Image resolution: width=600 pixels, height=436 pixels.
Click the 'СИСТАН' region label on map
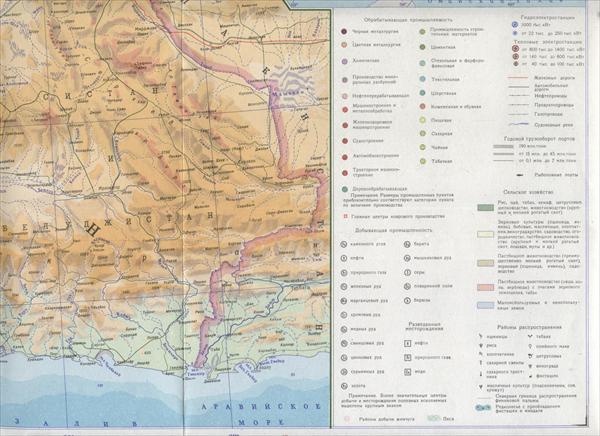pos(101,95)
